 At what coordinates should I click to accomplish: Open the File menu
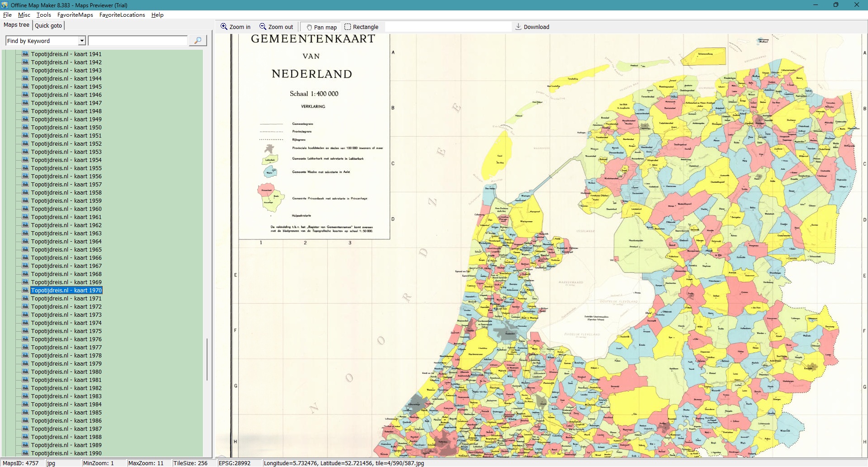(7, 15)
